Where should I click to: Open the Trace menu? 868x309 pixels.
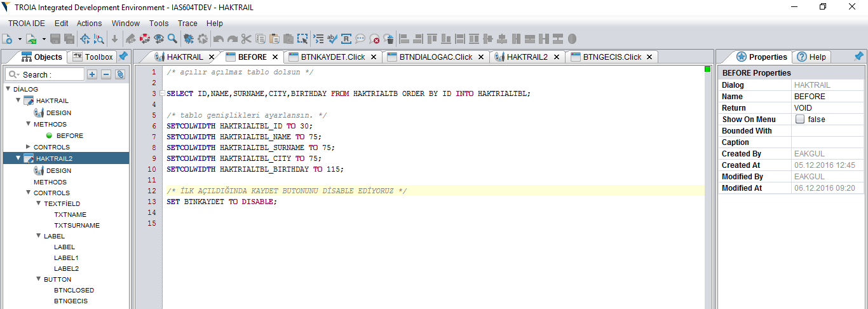coord(187,24)
